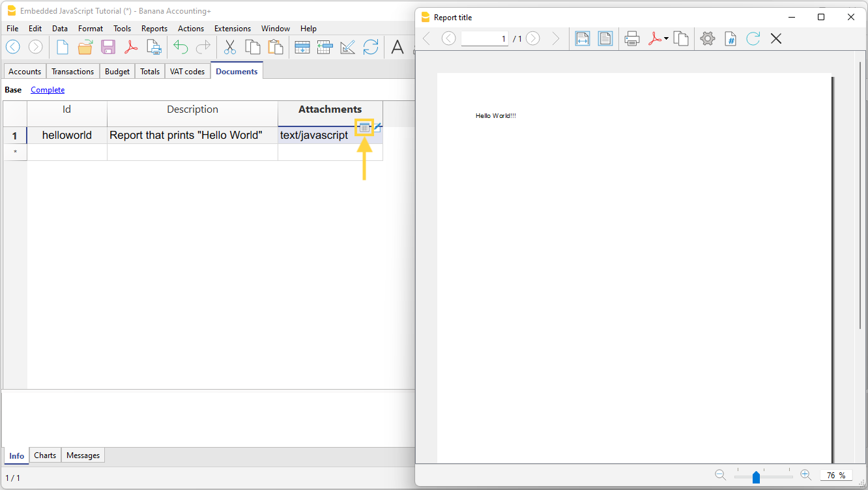Switch report view to whole page mode
Screen dimensions: 868x490
[x=605, y=38]
